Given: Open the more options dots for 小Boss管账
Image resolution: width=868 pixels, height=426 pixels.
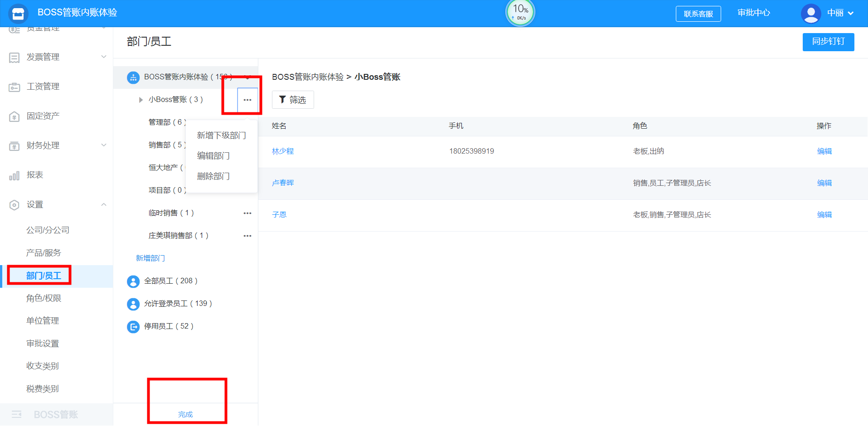Looking at the screenshot, I should pyautogui.click(x=247, y=100).
